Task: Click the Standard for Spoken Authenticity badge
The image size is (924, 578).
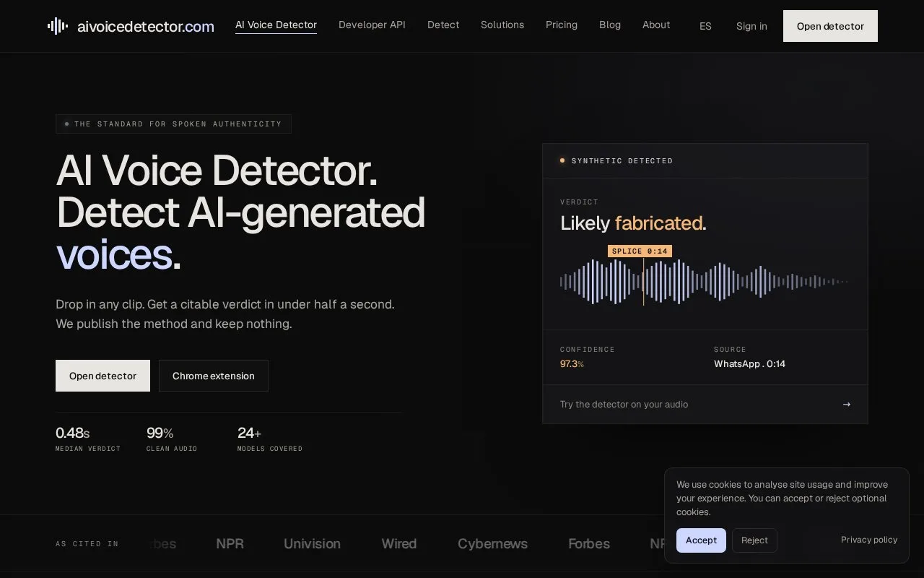Action: click(173, 124)
